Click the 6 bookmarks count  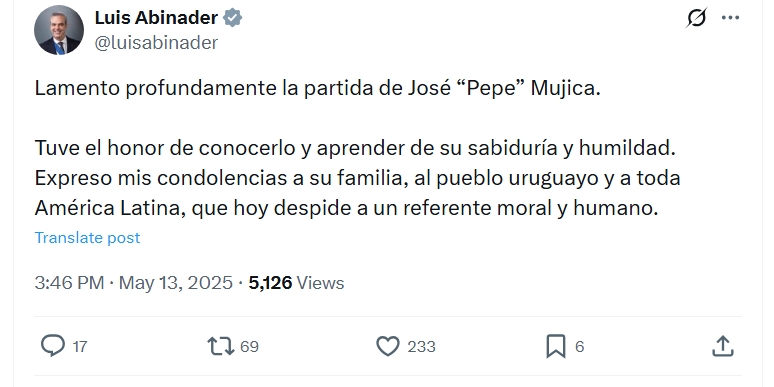click(x=580, y=347)
